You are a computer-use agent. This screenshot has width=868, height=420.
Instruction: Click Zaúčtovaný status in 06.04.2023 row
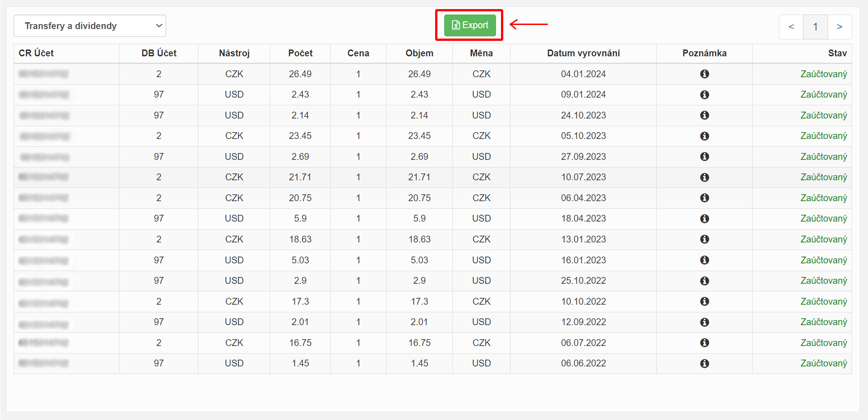click(x=824, y=198)
